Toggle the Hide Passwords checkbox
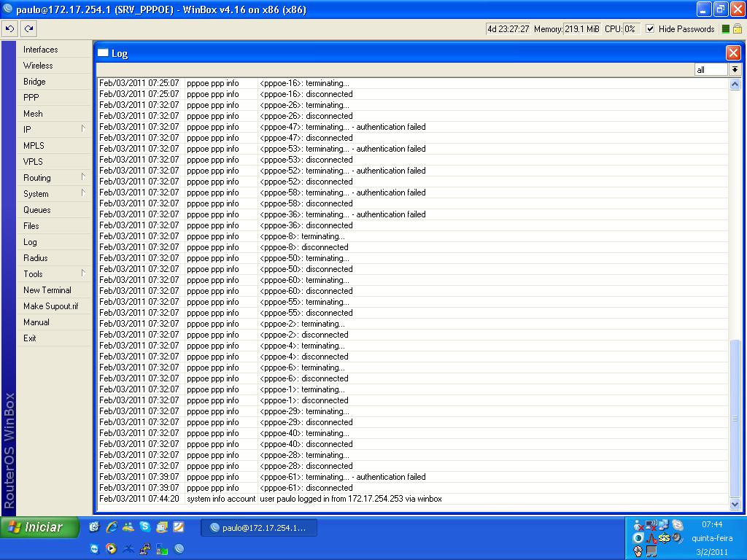The height and width of the screenshot is (560, 747). (650, 29)
